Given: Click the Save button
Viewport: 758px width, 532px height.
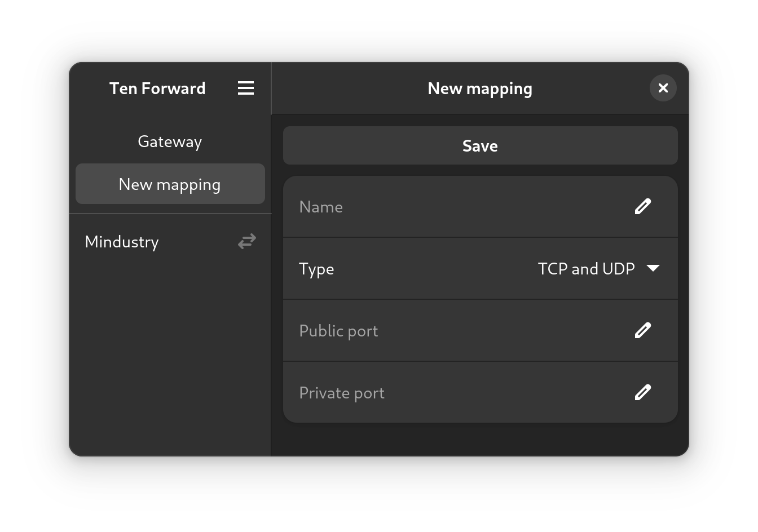Looking at the screenshot, I should point(481,145).
